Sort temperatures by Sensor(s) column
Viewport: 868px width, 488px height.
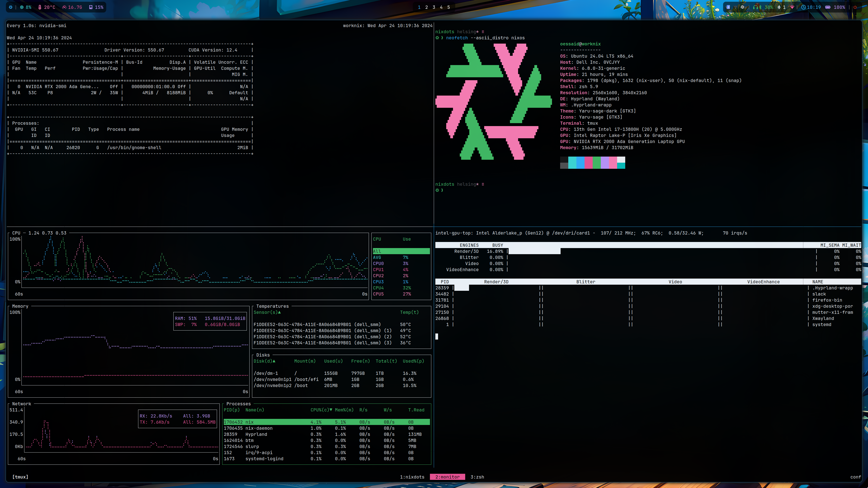tap(267, 312)
